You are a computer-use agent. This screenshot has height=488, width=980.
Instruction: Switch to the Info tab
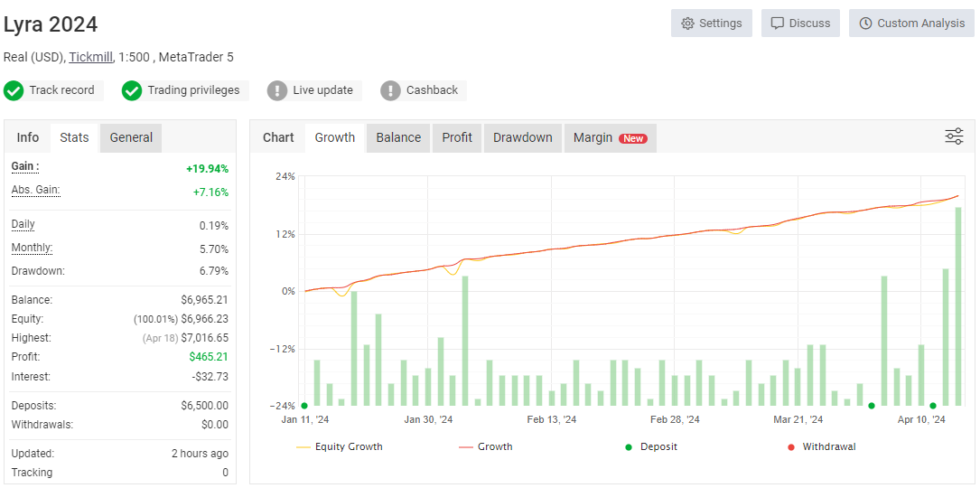tap(27, 137)
